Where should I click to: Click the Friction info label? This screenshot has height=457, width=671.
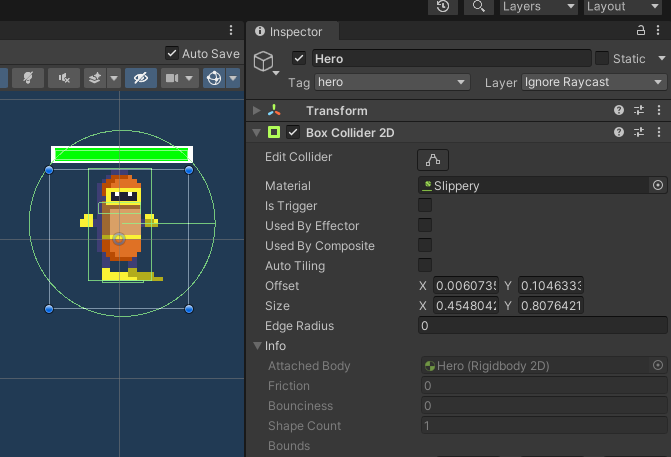289,386
